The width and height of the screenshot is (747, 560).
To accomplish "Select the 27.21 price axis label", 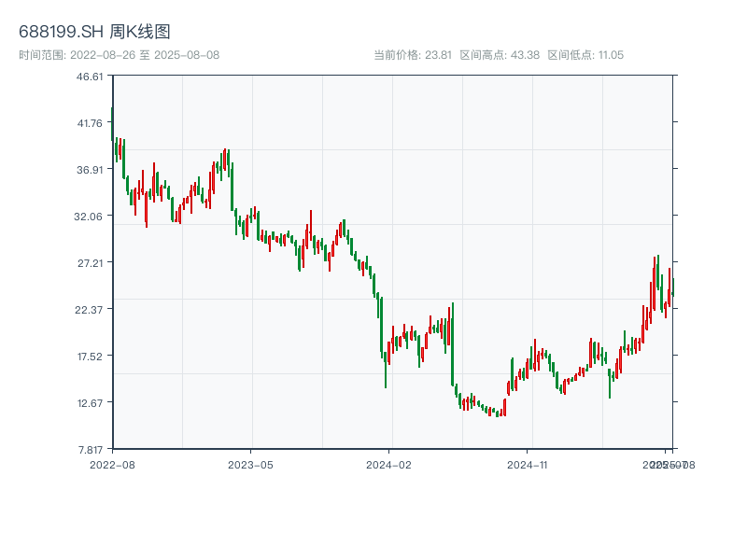I will (90, 263).
